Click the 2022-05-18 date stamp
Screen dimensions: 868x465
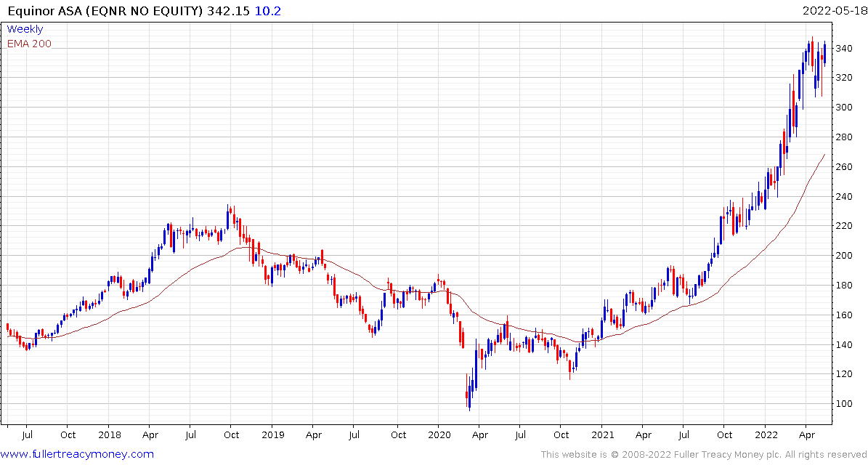pyautogui.click(x=835, y=10)
